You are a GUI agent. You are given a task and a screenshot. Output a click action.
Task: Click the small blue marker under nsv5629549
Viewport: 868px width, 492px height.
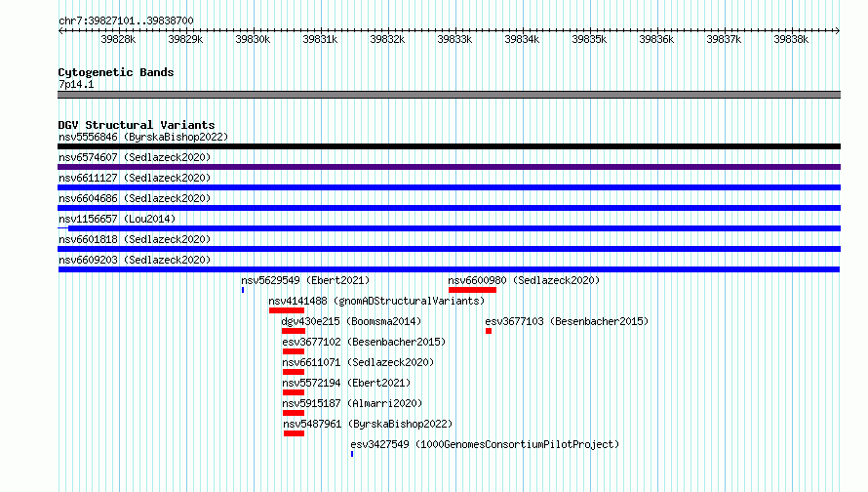click(243, 290)
